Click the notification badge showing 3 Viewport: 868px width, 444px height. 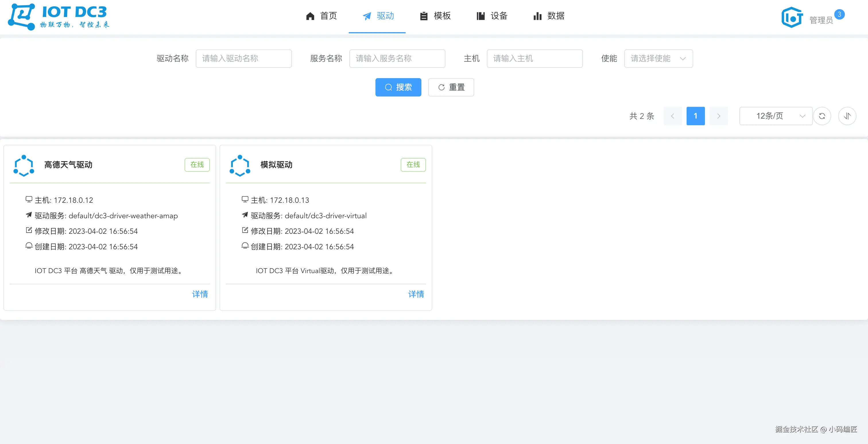(839, 14)
